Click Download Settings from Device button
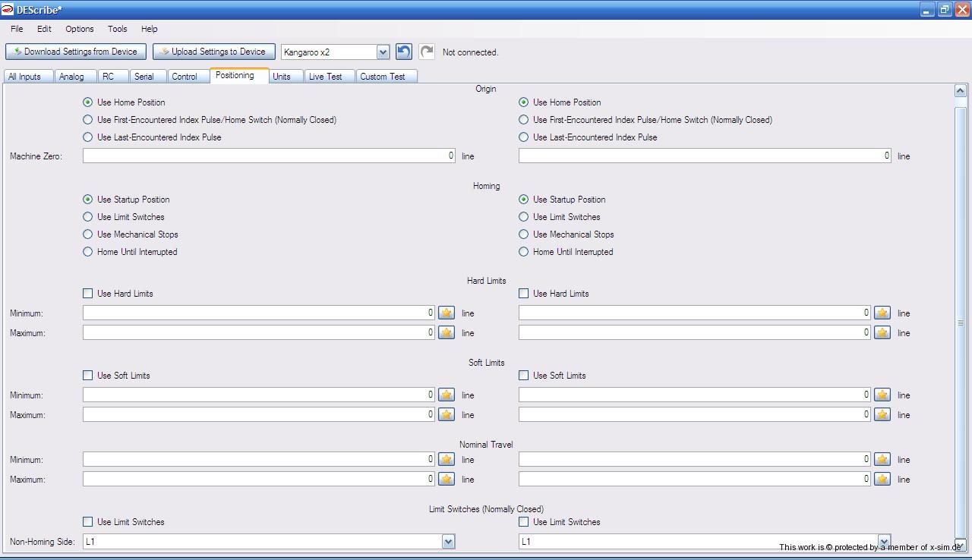The image size is (972, 560). click(75, 52)
